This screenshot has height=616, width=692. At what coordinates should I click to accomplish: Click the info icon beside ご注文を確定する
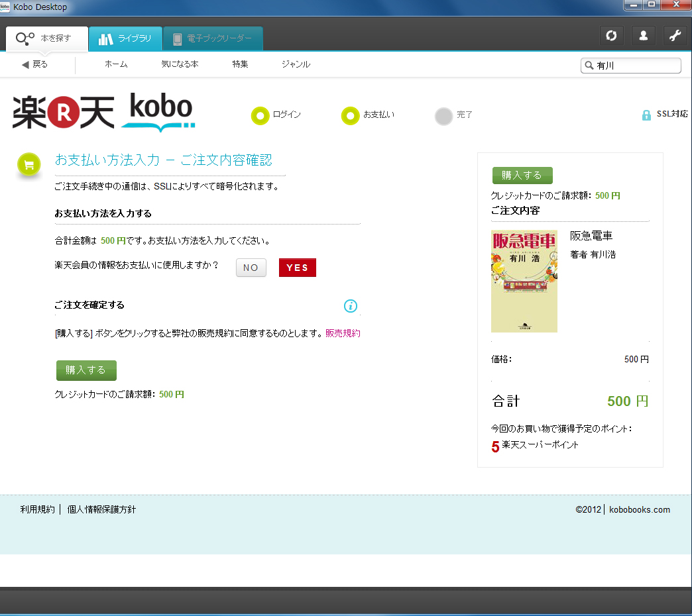click(351, 305)
